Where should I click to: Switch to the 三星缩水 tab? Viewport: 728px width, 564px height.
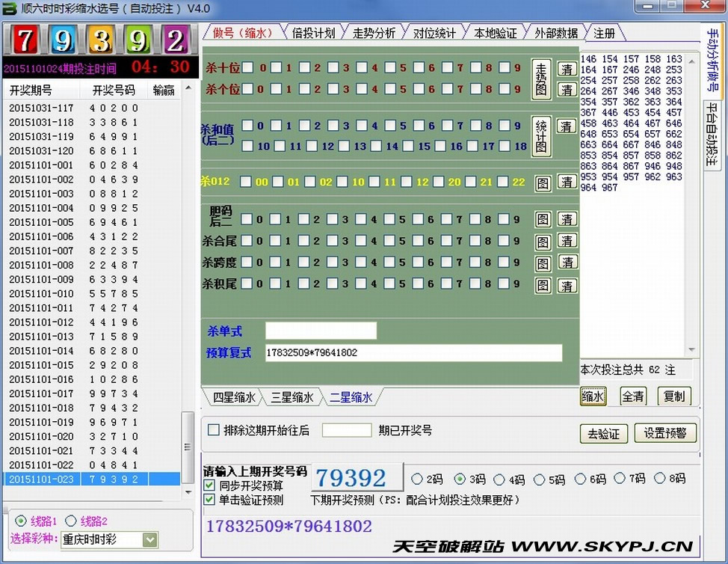coord(291,397)
